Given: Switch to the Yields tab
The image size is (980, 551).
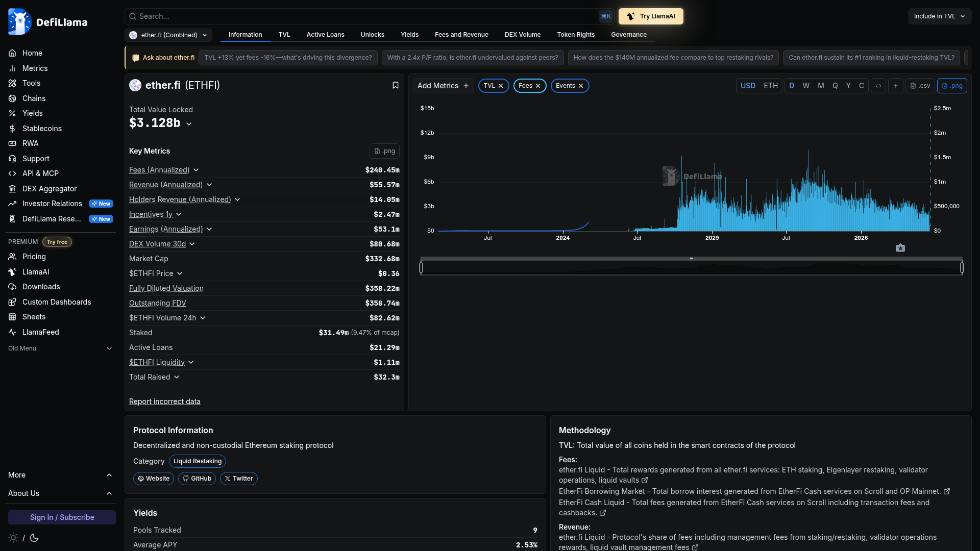Looking at the screenshot, I should [409, 35].
